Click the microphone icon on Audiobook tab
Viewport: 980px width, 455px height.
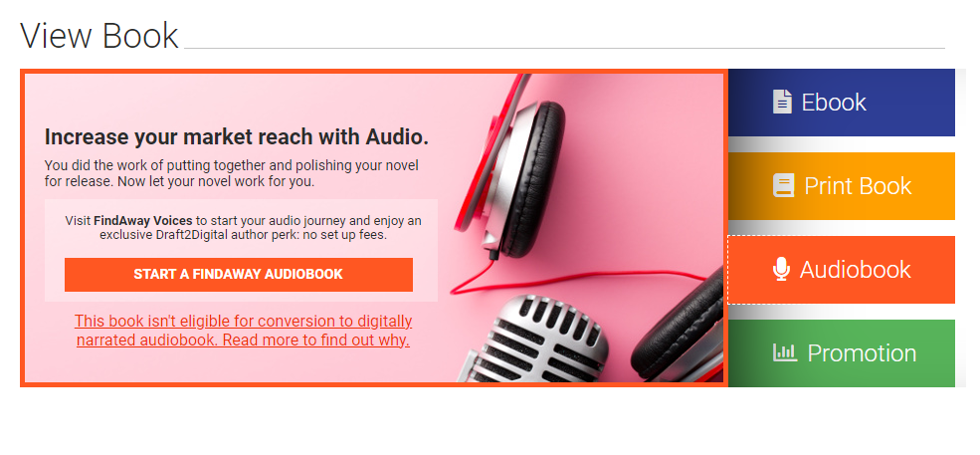(x=781, y=270)
